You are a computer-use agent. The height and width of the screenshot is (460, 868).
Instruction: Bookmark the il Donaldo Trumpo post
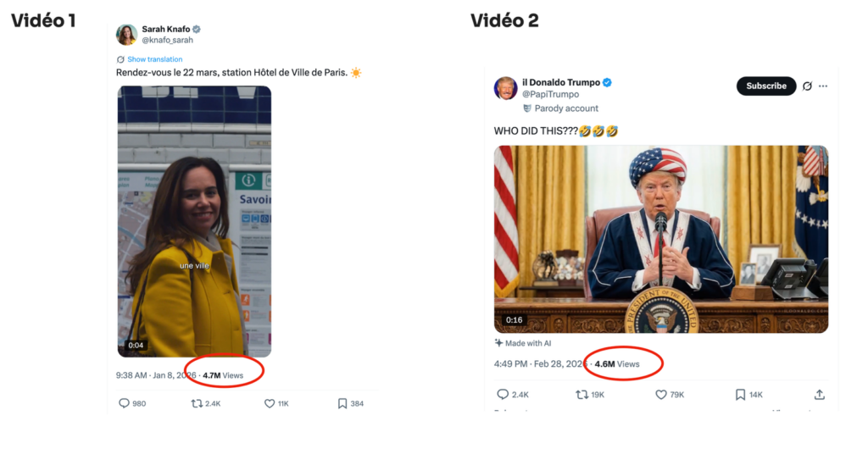point(740,395)
